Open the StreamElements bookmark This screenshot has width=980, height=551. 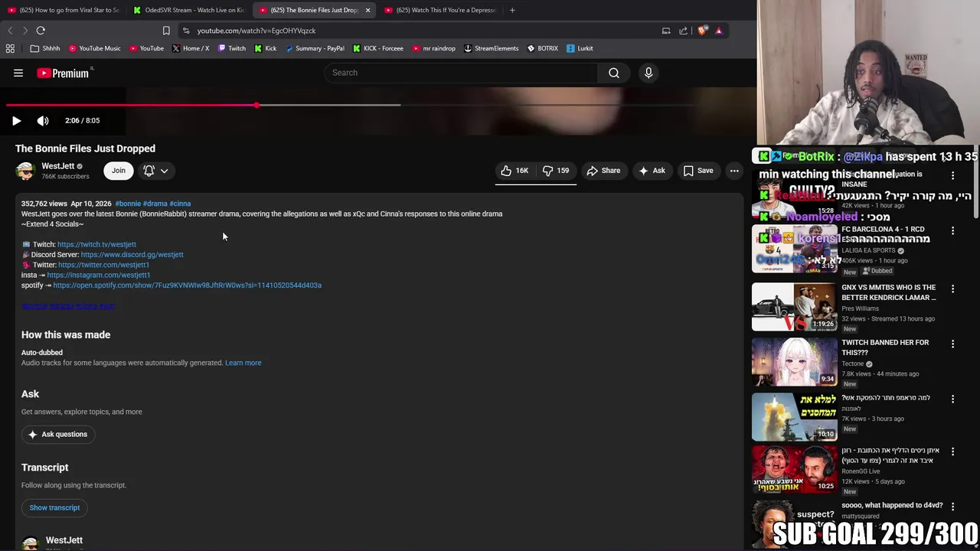(491, 48)
